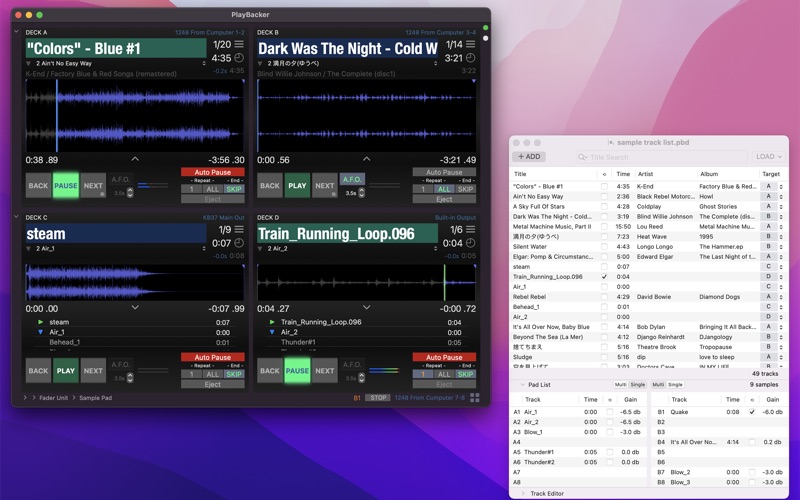Image resolution: width=800 pixels, height=500 pixels.
Task: Click Eject on Deck C
Action: coord(211,384)
